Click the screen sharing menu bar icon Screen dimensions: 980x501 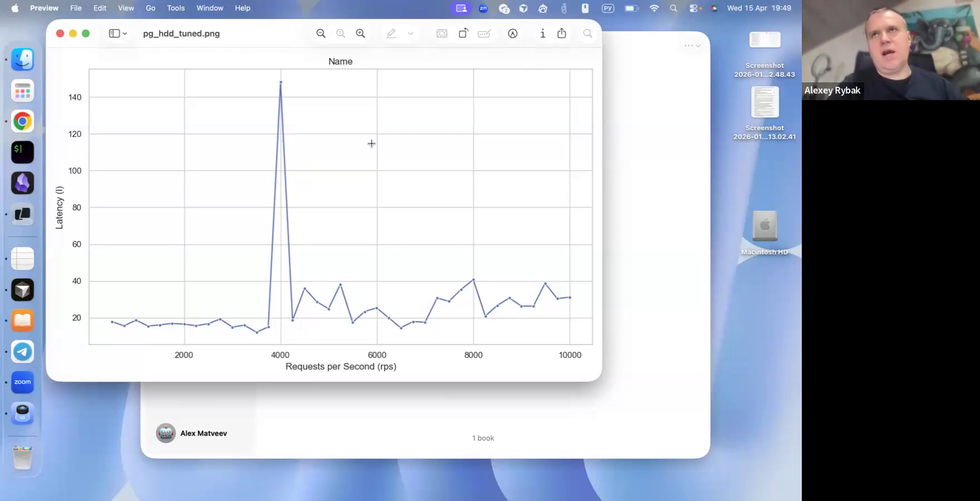coord(461,8)
